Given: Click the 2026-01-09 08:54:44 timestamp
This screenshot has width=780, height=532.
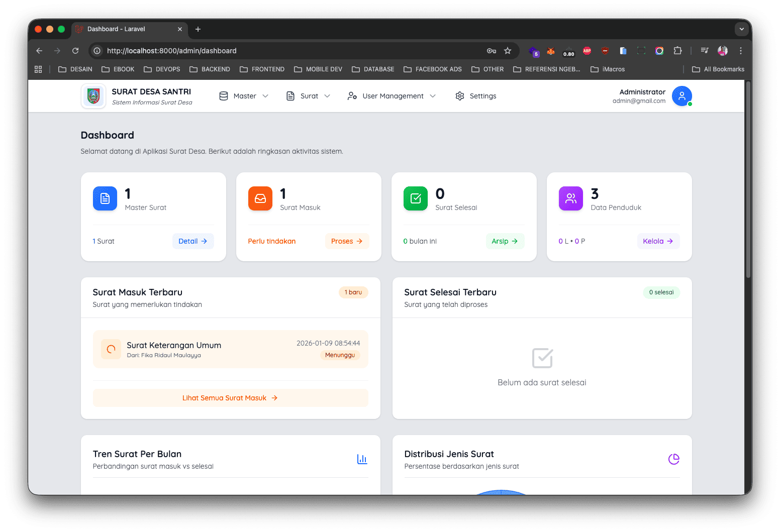Looking at the screenshot, I should pyautogui.click(x=328, y=343).
